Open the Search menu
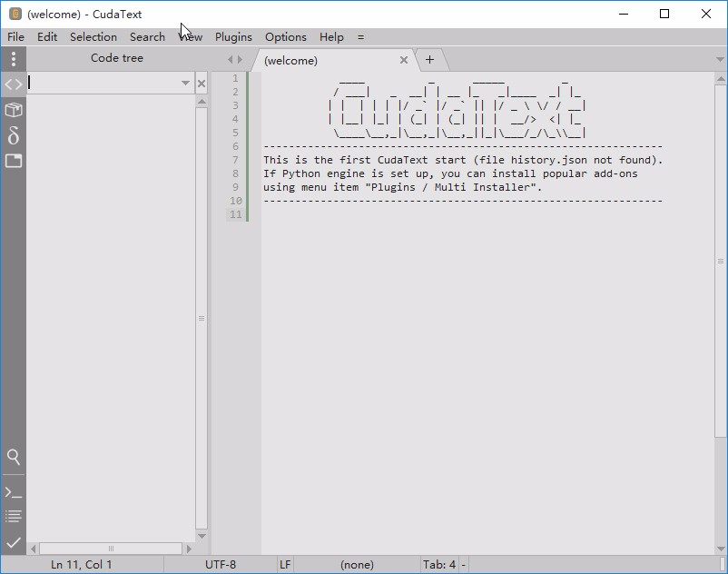This screenshot has width=728, height=574. point(147,36)
